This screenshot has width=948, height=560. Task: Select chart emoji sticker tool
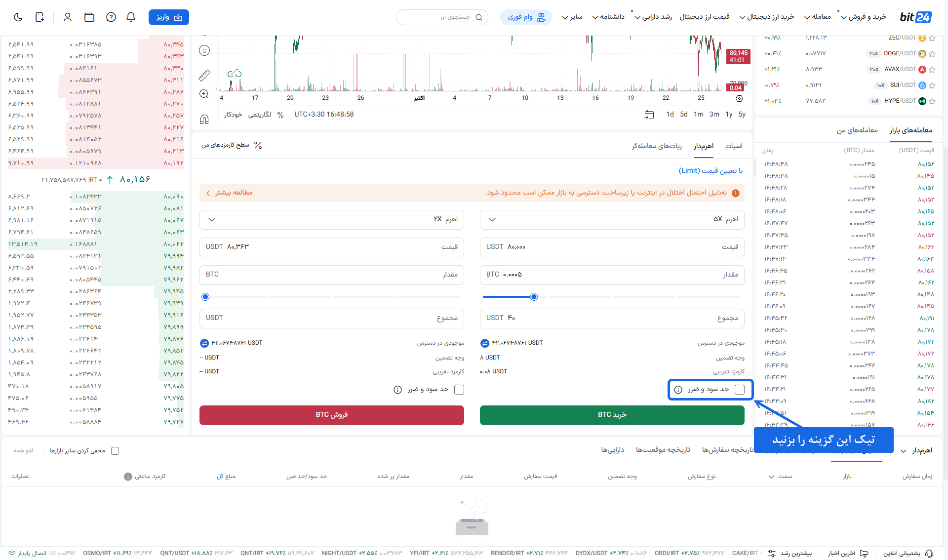204,50
